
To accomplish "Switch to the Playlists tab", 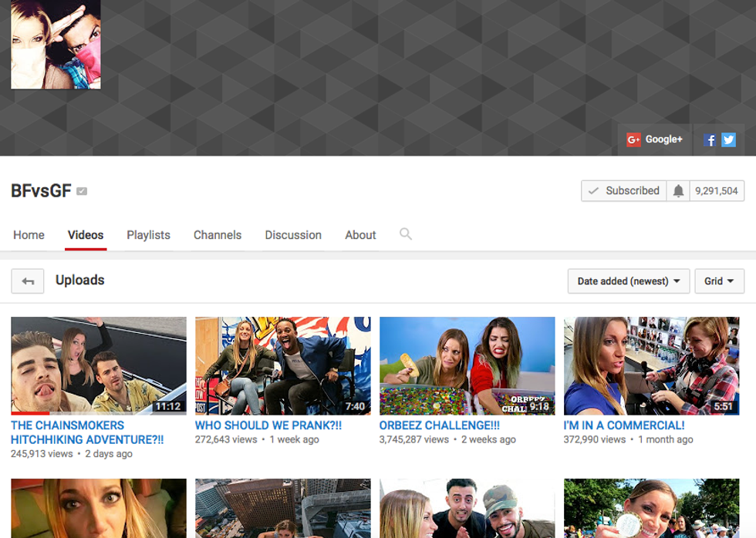I will [148, 235].
